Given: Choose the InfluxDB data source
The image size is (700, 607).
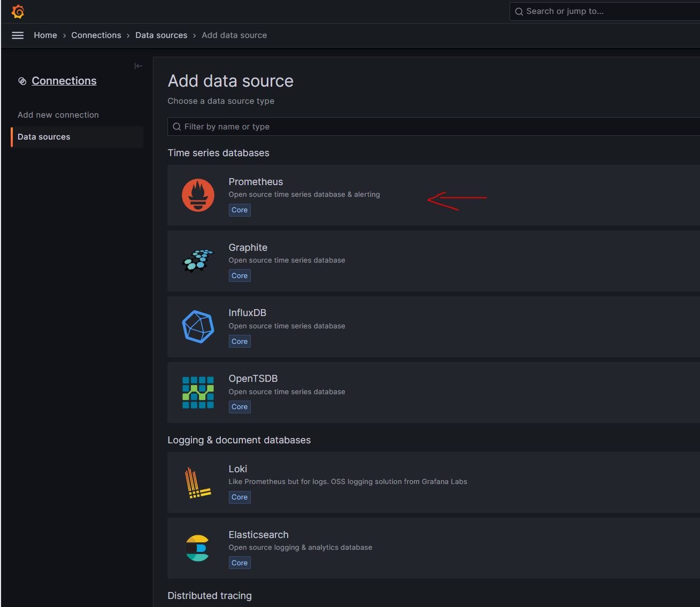Looking at the screenshot, I should 434,327.
